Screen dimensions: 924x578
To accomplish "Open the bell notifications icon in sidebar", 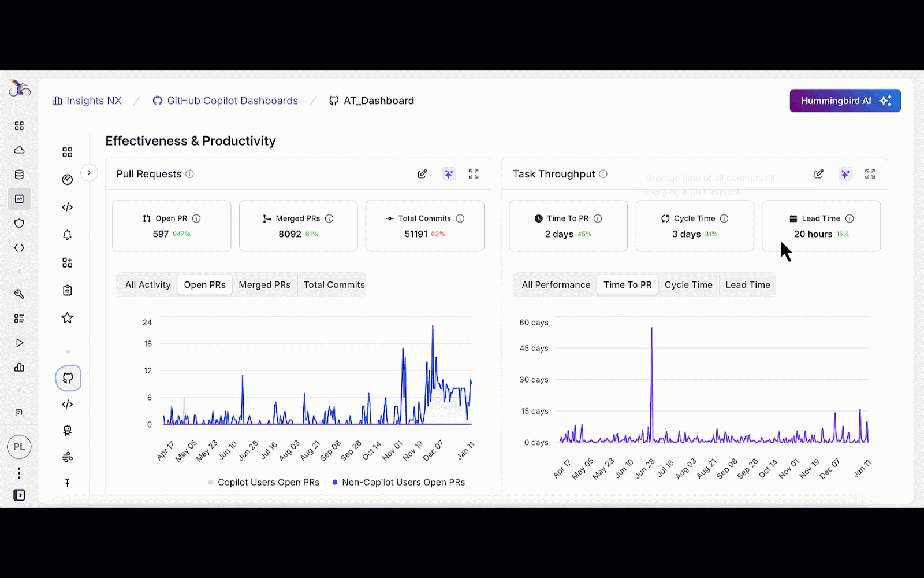I will pos(68,235).
